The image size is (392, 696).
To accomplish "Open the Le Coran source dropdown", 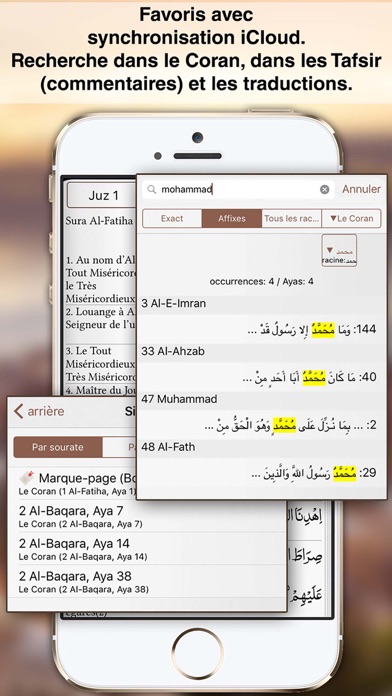I will (352, 218).
